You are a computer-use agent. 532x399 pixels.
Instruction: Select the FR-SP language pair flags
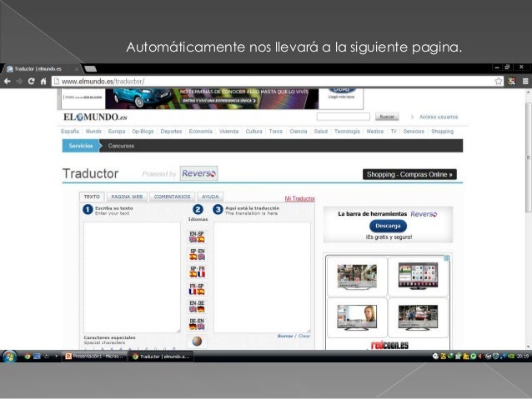point(197,289)
